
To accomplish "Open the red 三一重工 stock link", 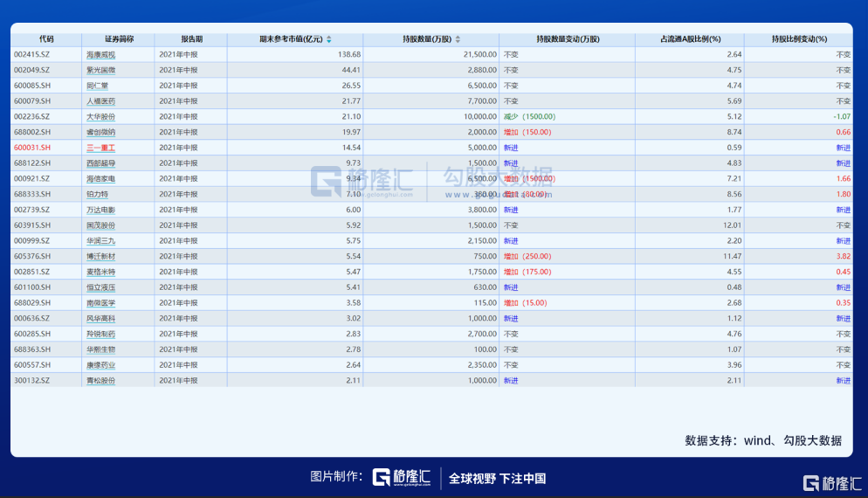I will tap(100, 148).
